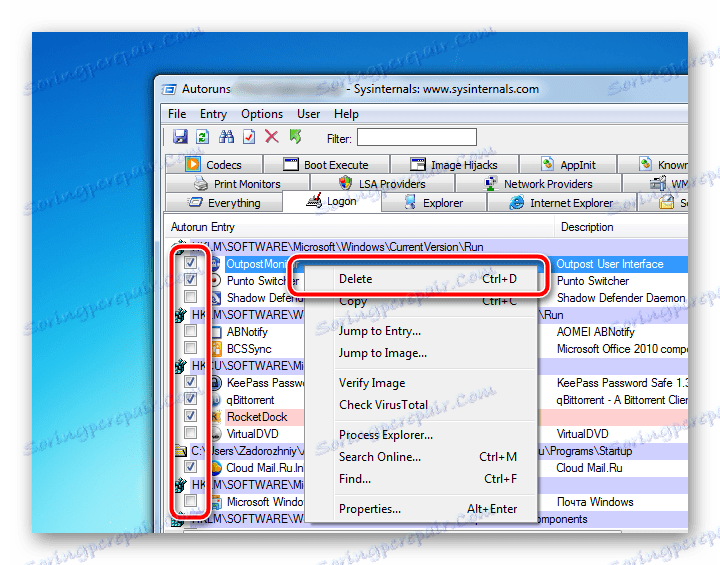
Task: Uncheck the RocketDock checkbox
Action: click(190, 416)
